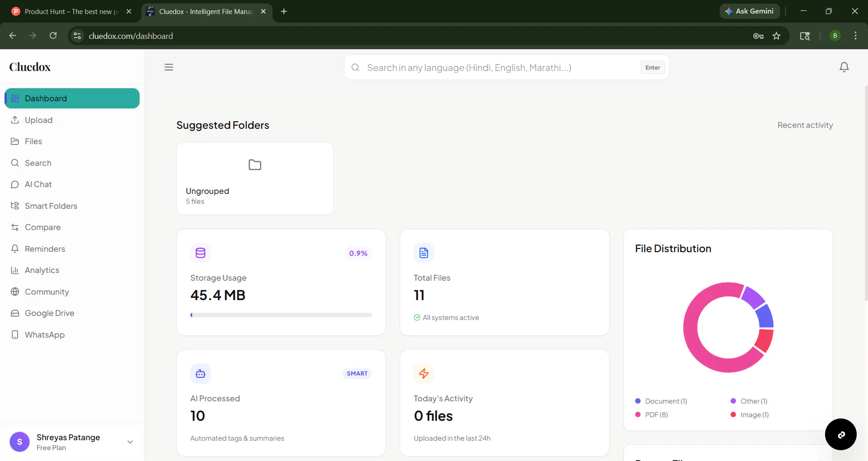Open Analytics from the sidebar
The width and height of the screenshot is (868, 461).
[72, 270]
